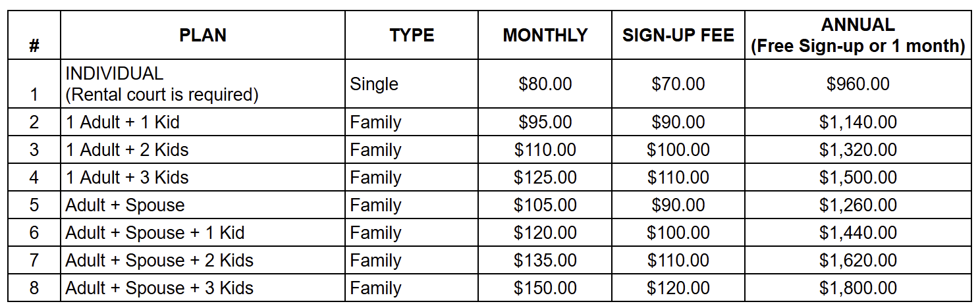Click the $1,800.00 annual price cell
The width and height of the screenshot is (980, 308).
coord(857,288)
